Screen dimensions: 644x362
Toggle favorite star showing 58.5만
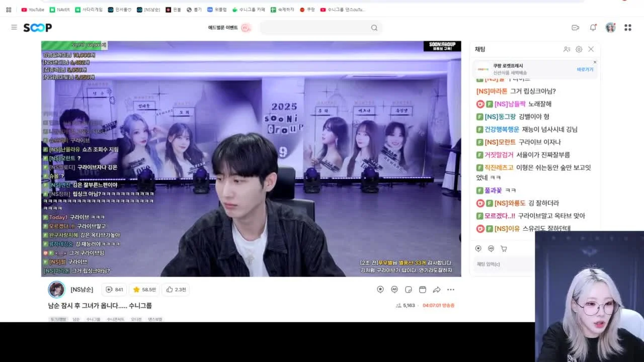[144, 290]
